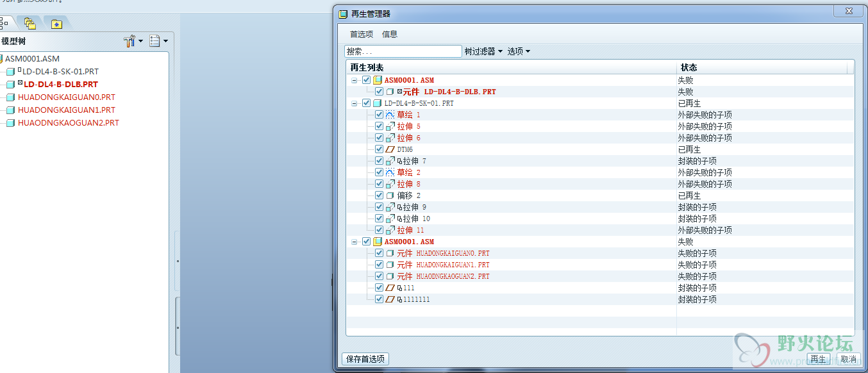Click the component icon of LD-DL4-B-DLB.PRT row
This screenshot has width=868, height=373.
coord(390,92)
